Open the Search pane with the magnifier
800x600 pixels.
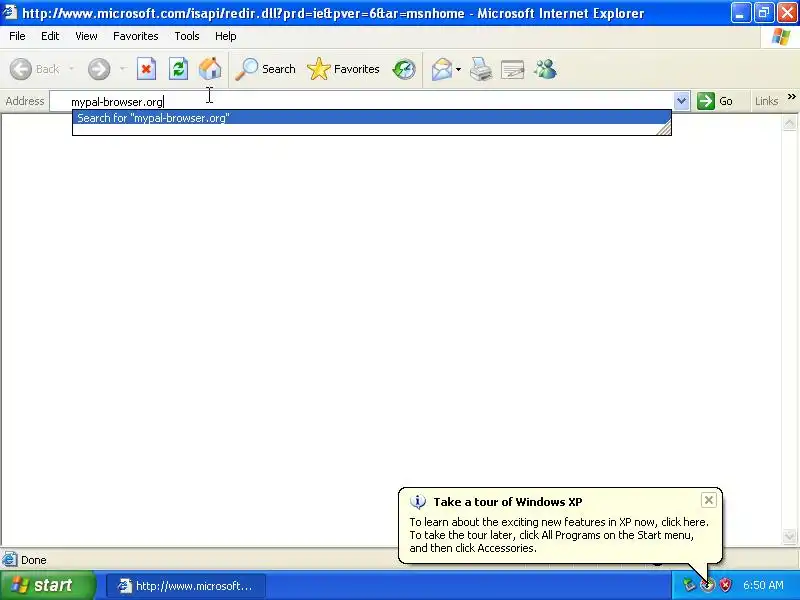click(265, 69)
